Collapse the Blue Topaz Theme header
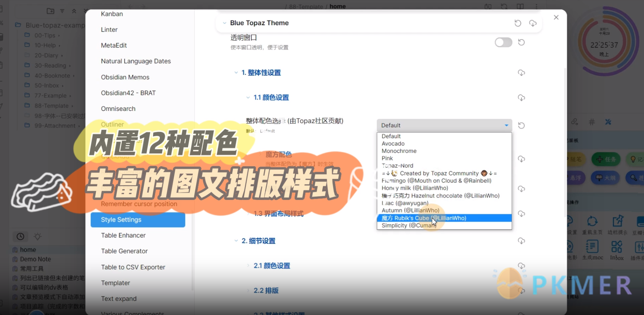The image size is (644, 315). tap(225, 23)
